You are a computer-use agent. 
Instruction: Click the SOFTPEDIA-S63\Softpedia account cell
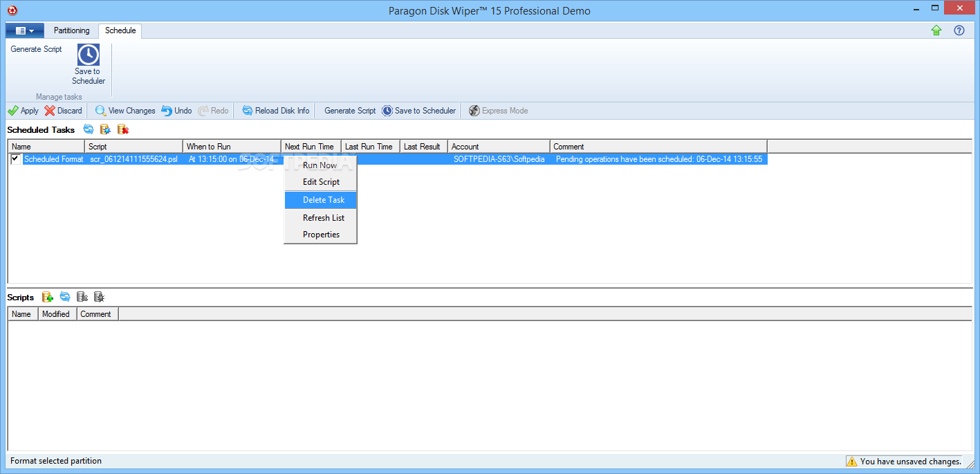pos(499,159)
